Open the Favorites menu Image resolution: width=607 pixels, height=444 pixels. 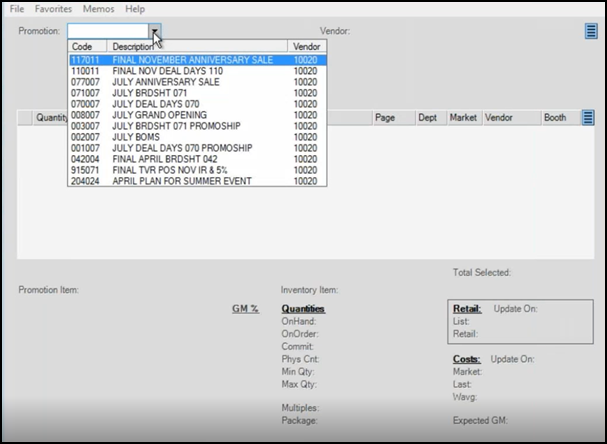[x=53, y=9]
